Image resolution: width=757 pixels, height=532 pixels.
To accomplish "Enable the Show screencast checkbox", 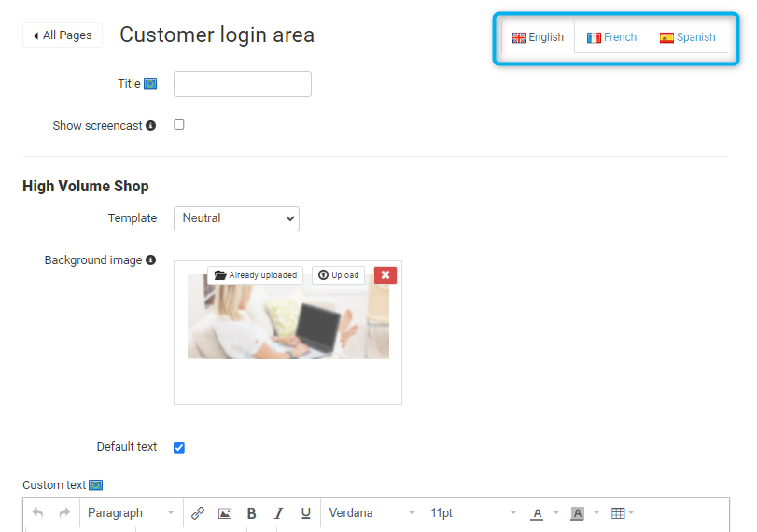I will pos(179,125).
